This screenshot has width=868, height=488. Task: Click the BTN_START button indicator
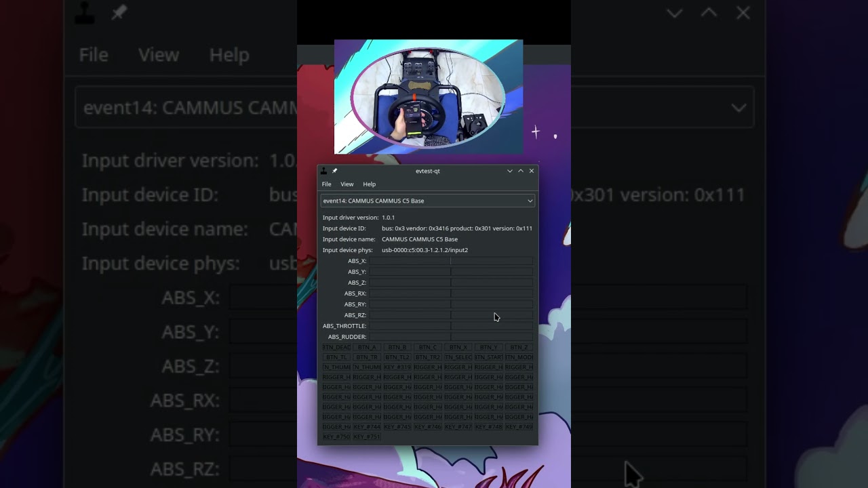(x=489, y=357)
